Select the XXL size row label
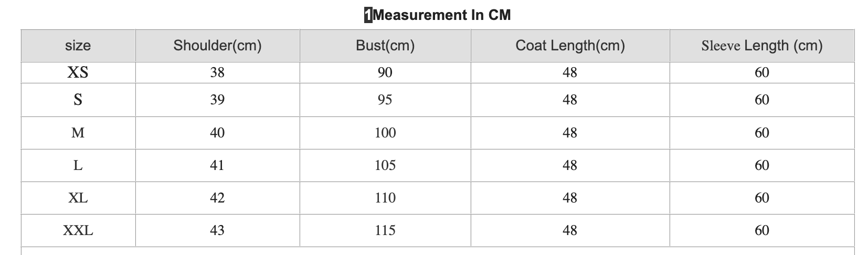868x255 pixels. [x=78, y=230]
